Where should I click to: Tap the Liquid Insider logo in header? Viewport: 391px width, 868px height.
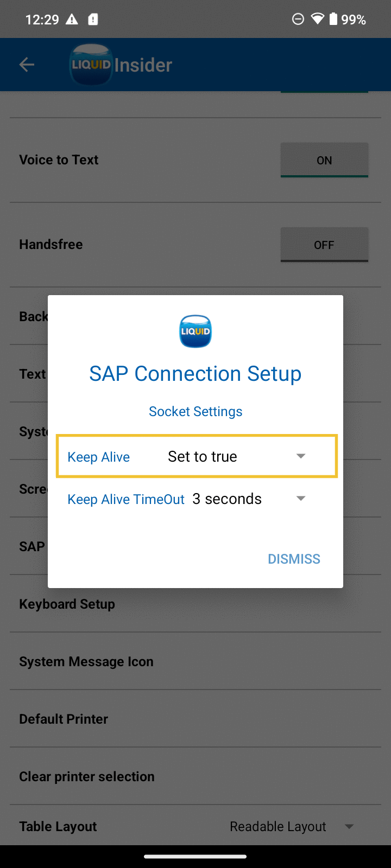coord(121,65)
